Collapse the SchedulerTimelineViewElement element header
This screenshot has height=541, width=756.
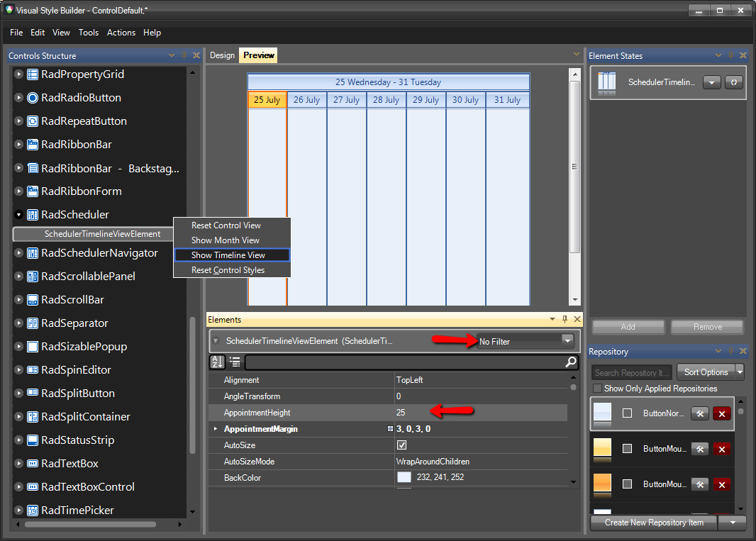[216, 341]
